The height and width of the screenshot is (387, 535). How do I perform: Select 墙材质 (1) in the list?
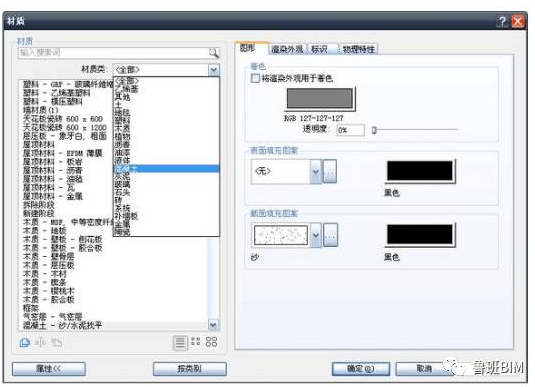[41, 110]
